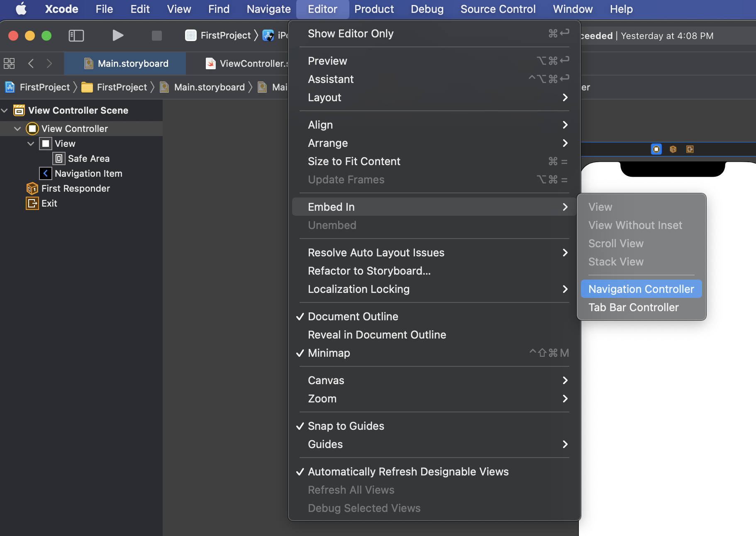This screenshot has height=536, width=756.
Task: Click the FirstProject project icon in breadcrumb
Action: point(10,87)
